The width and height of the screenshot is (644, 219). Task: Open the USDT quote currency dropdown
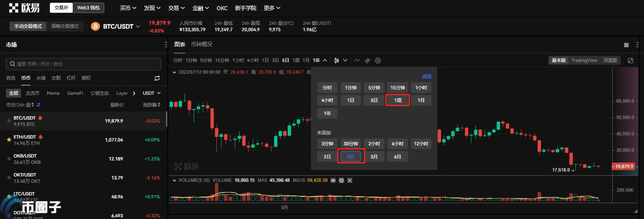pos(152,93)
